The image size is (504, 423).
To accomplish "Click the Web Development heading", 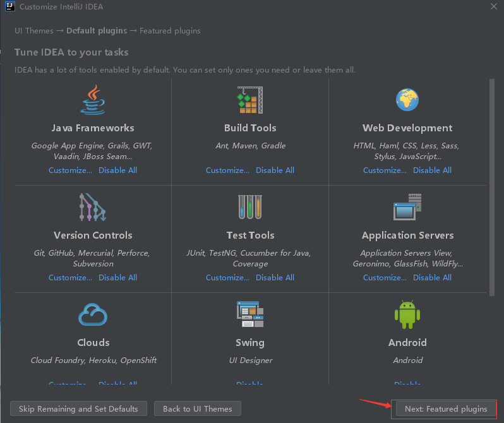I will point(407,128).
